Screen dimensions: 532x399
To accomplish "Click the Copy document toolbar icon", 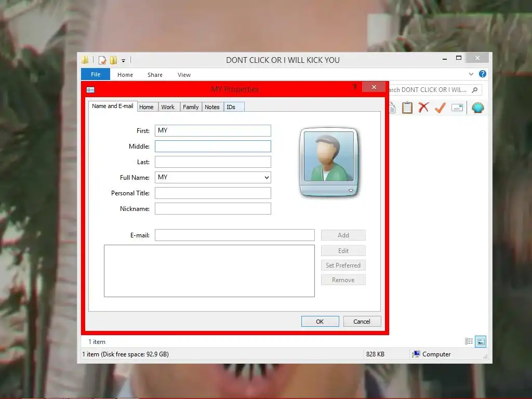I will pos(392,108).
